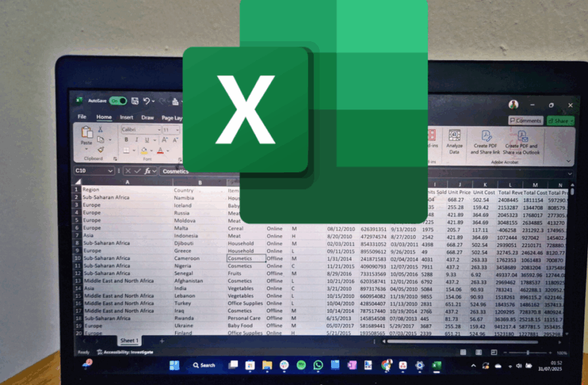This screenshot has height=385, width=588.
Task: Click the Copy icon
Action: coord(101,139)
